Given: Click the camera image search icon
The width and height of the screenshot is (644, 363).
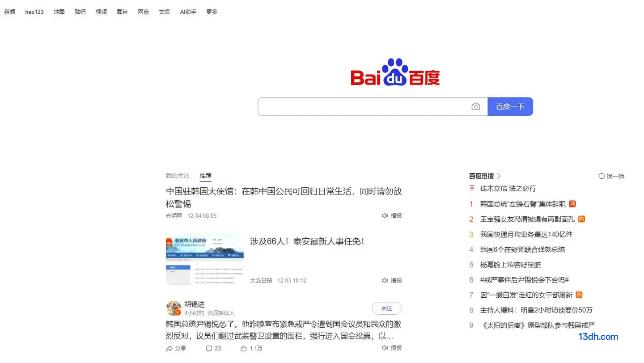Looking at the screenshot, I should [475, 107].
